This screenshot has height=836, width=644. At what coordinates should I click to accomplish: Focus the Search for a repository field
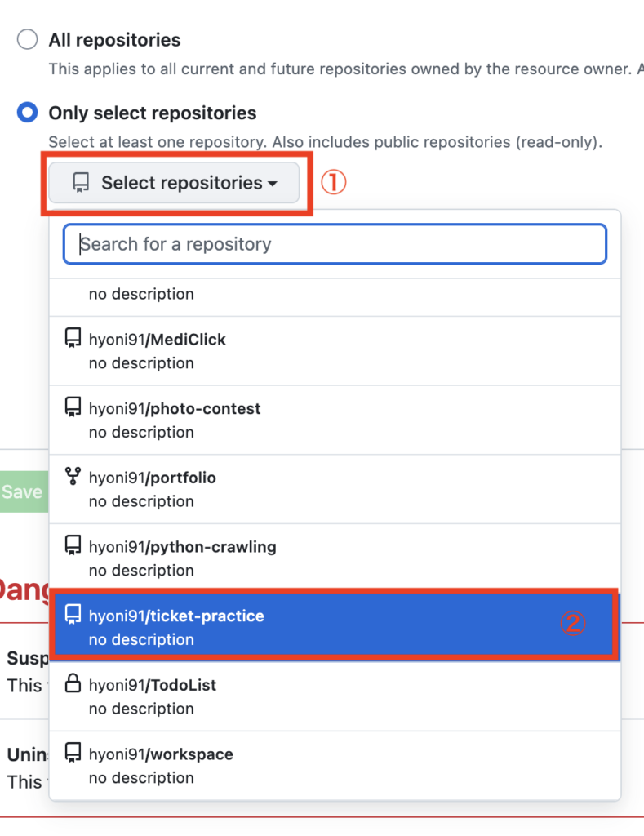click(x=335, y=244)
